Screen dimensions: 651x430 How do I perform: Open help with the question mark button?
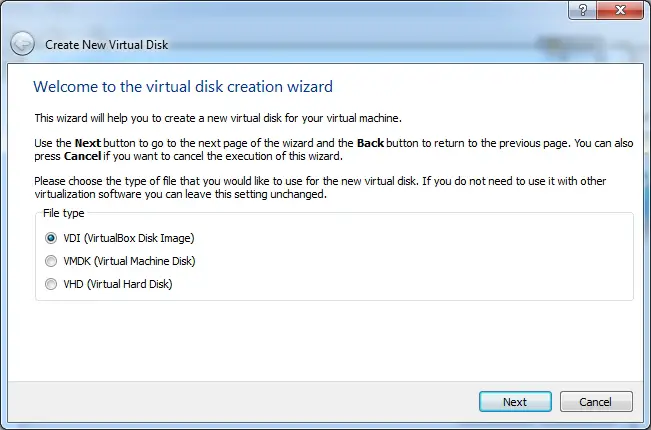582,10
